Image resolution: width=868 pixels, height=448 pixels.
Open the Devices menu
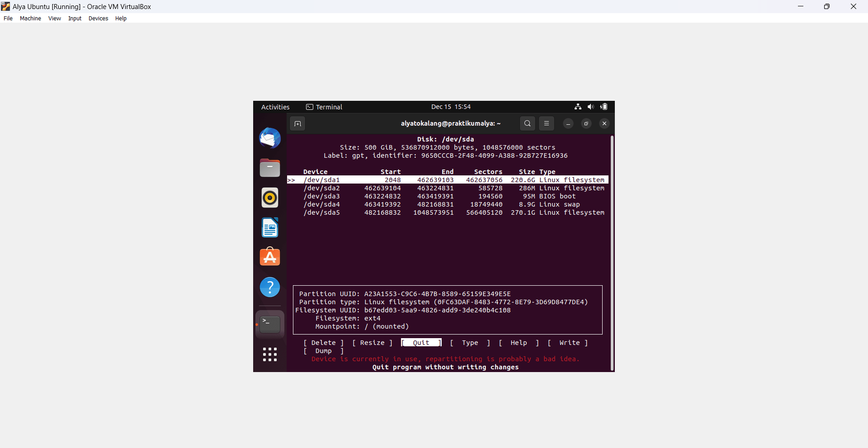tap(99, 19)
